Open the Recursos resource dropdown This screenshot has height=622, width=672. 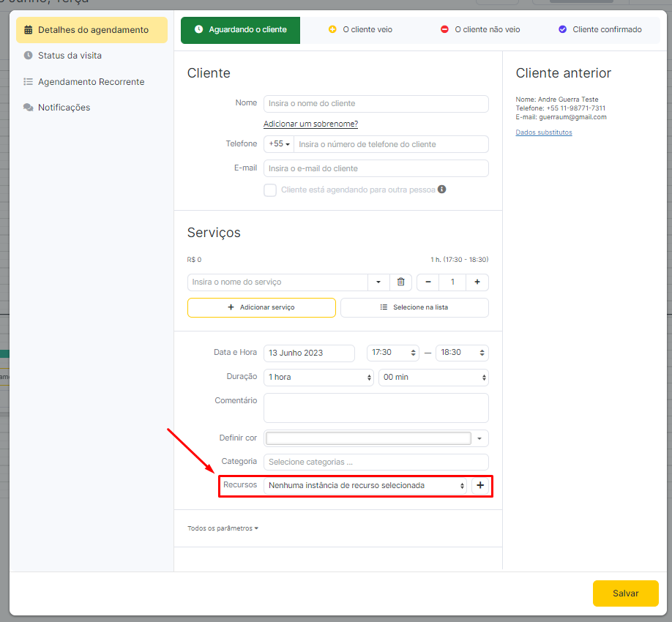pos(365,486)
